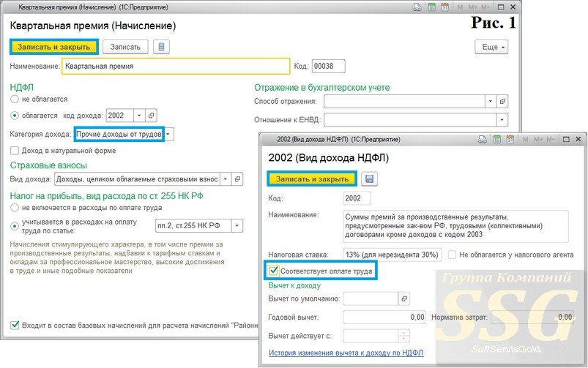This screenshot has height=368, width=588.
Task: Click Записать и закрыть in Квартальная премия window
Action: pos(54,47)
